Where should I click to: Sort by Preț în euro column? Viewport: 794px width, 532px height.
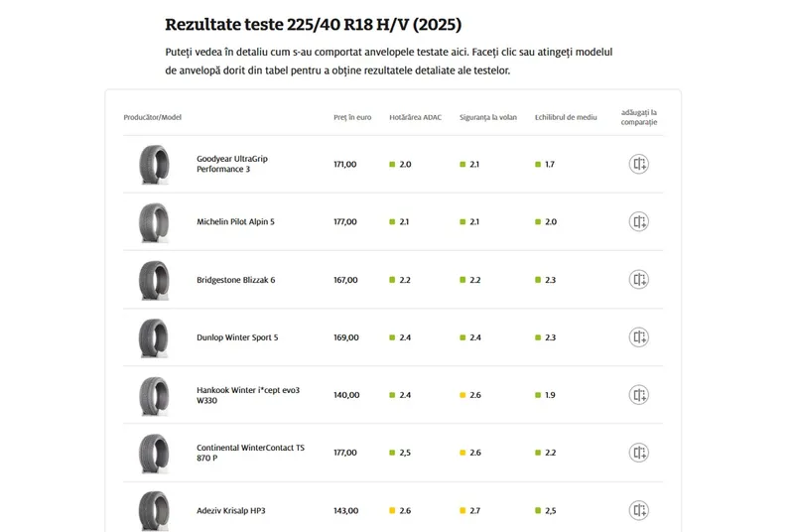[x=352, y=117]
